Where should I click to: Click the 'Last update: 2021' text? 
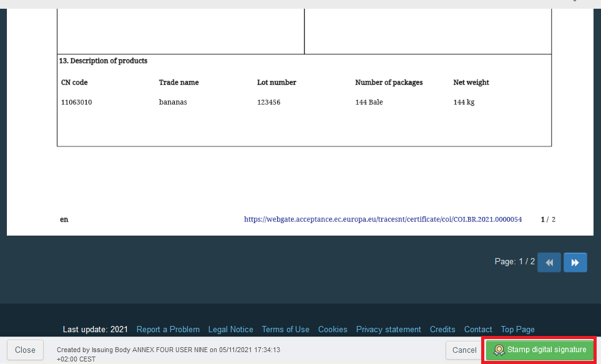95,330
